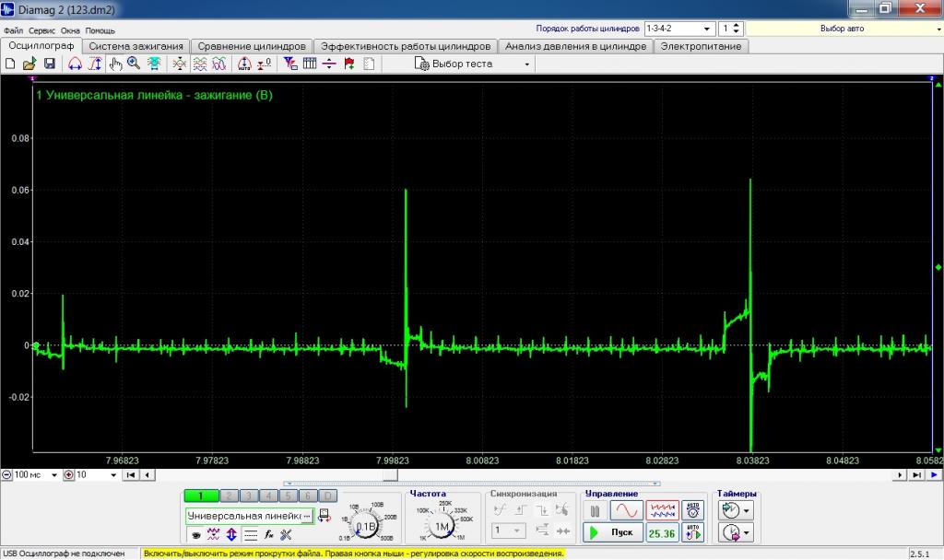Click the wrench channel settings icon

coord(286,534)
